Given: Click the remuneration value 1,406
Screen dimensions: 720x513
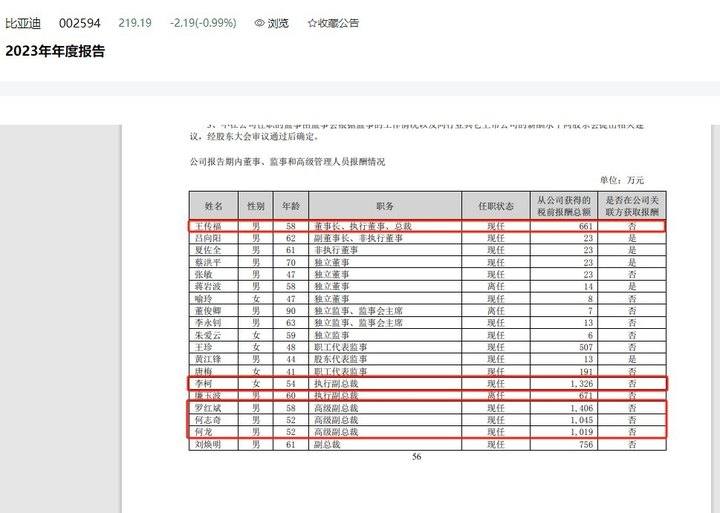Looking at the screenshot, I should coord(582,408).
